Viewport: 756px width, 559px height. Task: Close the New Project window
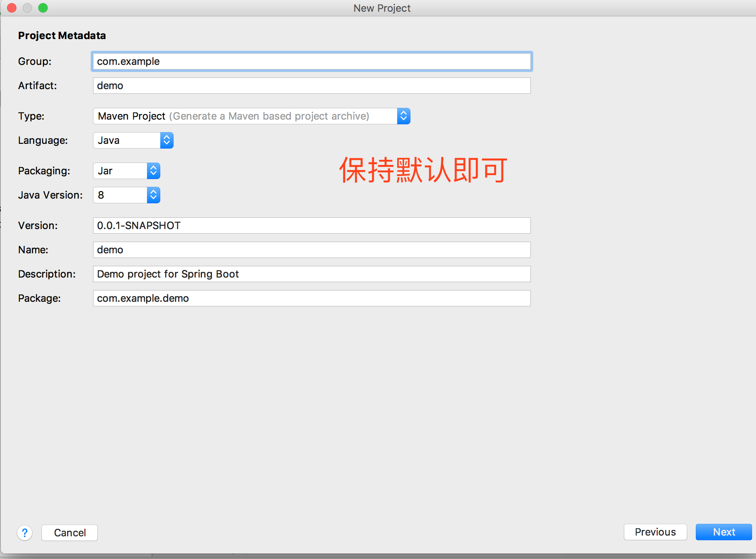pos(12,8)
